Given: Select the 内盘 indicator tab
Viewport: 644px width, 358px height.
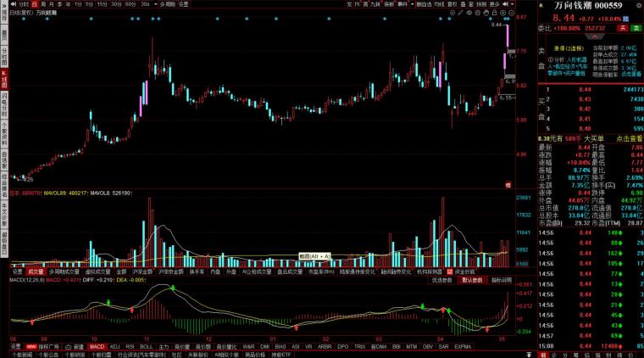Looking at the screenshot, I should [x=215, y=271].
